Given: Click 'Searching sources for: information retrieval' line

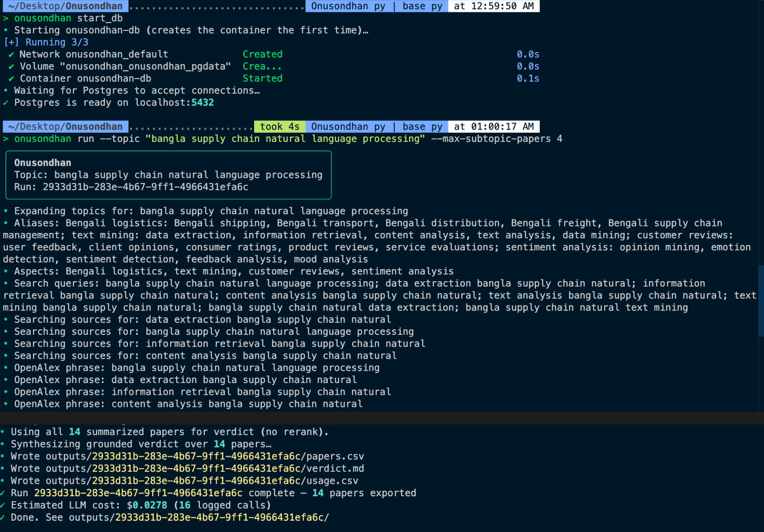Looking at the screenshot, I should pyautogui.click(x=219, y=343).
